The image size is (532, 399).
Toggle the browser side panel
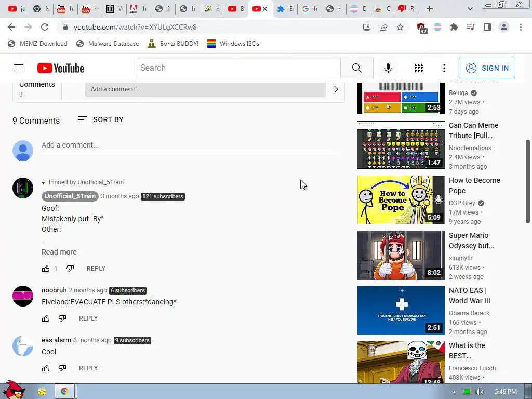tap(487, 27)
